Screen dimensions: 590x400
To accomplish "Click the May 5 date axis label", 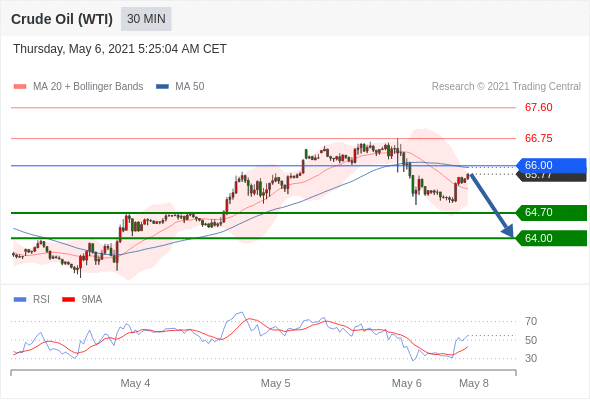I will coord(275,383).
